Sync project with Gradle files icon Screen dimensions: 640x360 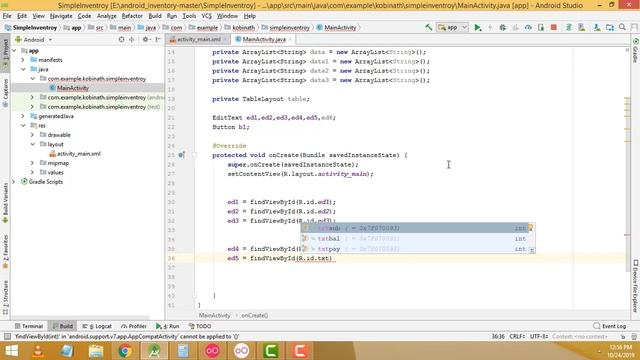[569, 27]
